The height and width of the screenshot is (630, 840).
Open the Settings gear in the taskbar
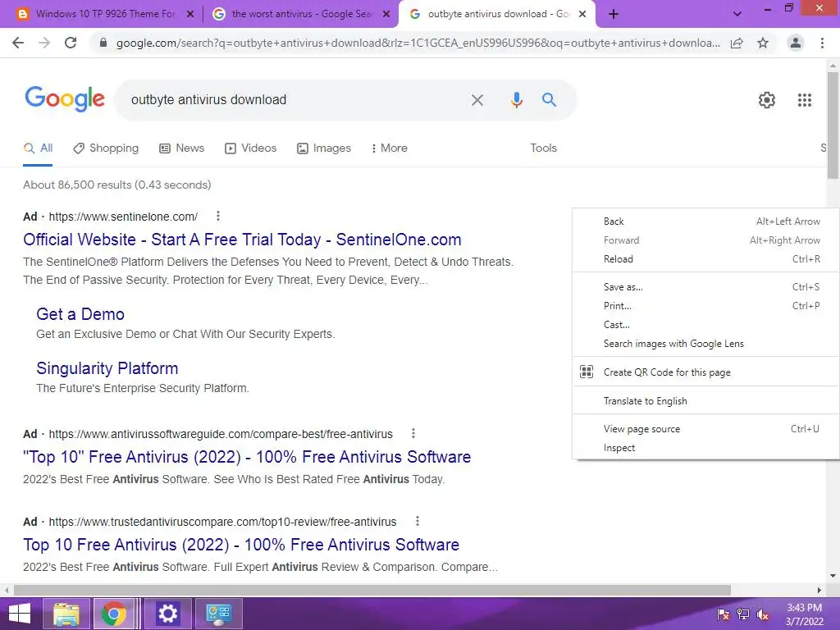point(167,614)
